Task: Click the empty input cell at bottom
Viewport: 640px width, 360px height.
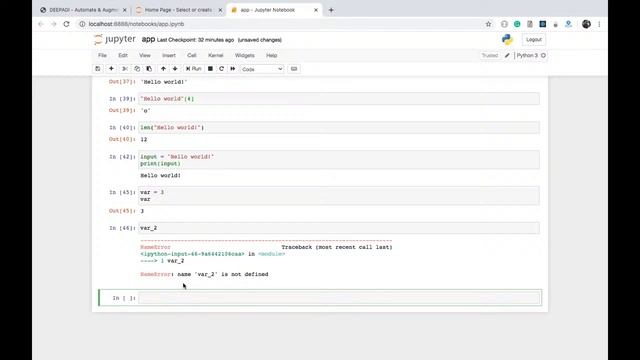Action: pos(340,298)
